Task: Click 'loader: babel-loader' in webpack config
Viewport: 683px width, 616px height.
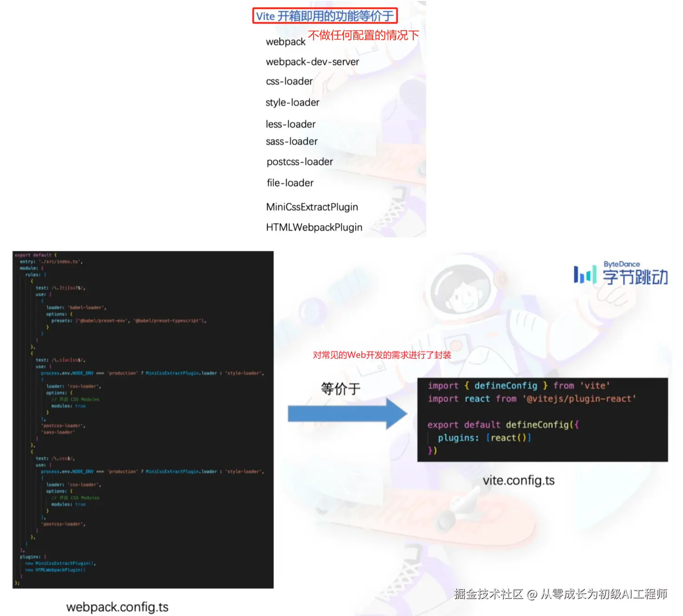Action: 77,308
